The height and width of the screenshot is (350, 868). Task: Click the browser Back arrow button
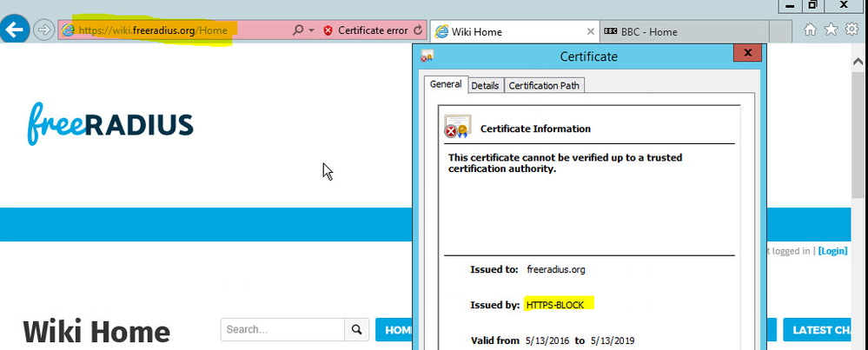(14, 30)
